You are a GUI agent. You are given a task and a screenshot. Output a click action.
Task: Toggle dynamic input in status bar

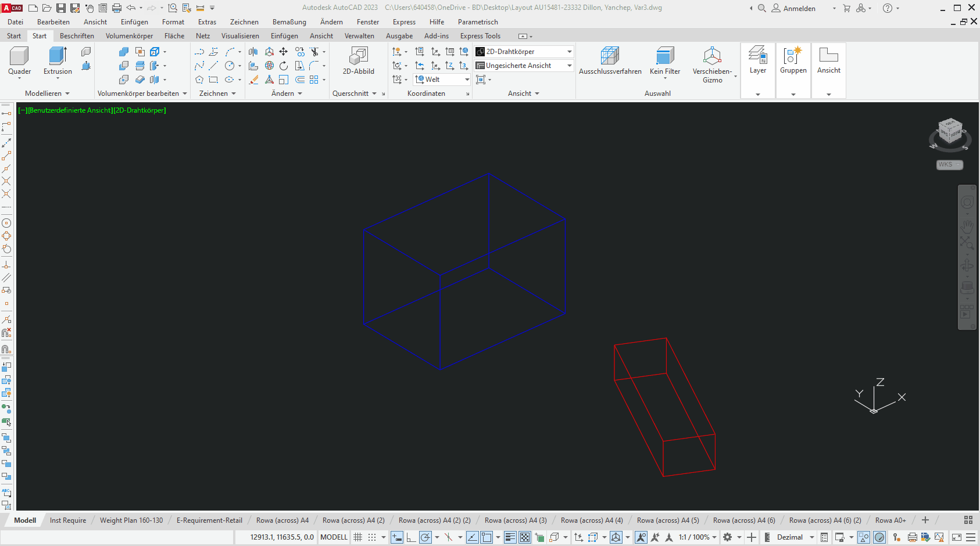pos(397,537)
